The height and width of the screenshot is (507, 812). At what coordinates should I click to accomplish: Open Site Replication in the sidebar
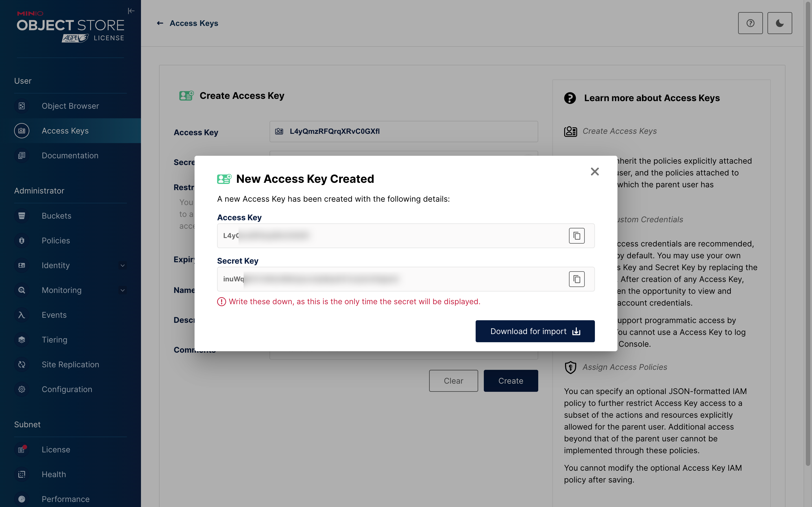70,364
